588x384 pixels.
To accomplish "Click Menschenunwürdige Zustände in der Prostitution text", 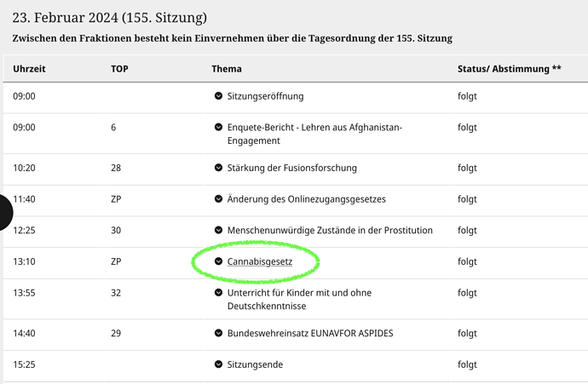I will coord(330,230).
